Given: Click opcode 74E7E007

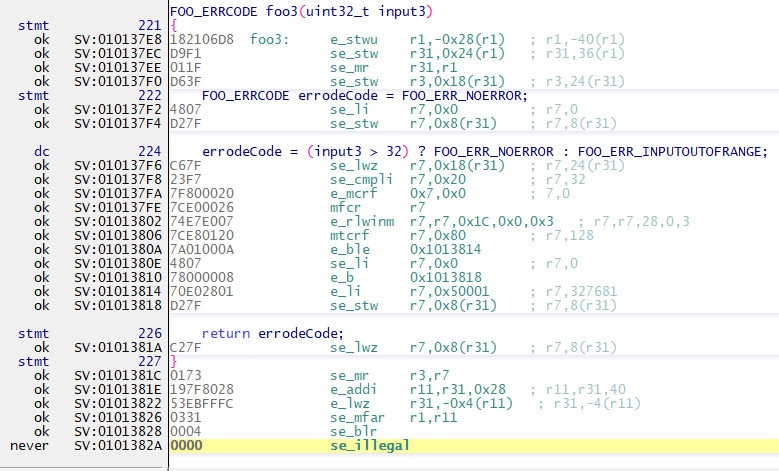Looking at the screenshot, I should (202, 221).
